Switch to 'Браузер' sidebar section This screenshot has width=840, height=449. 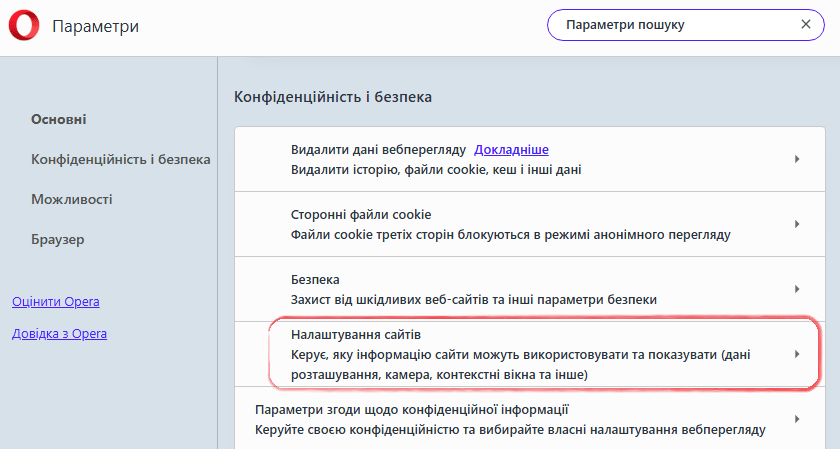pos(58,240)
